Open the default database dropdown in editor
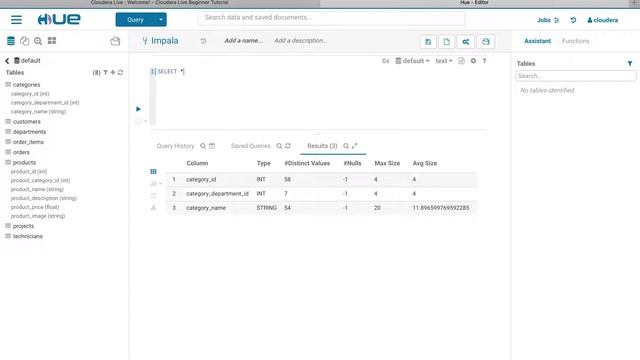 413,61
